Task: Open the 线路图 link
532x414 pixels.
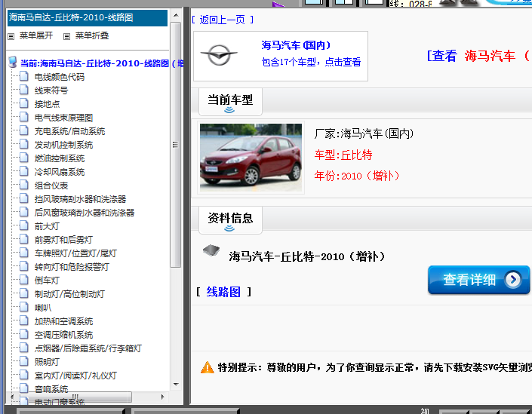Action: [223, 292]
